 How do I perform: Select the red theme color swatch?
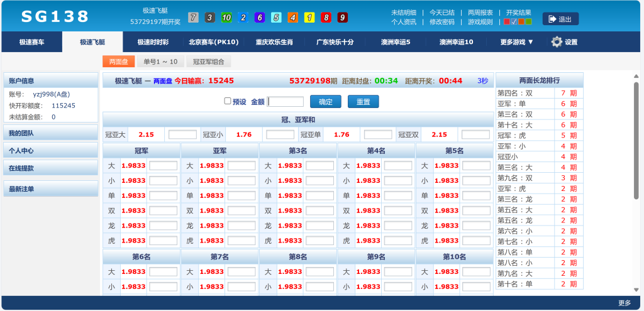(507, 22)
